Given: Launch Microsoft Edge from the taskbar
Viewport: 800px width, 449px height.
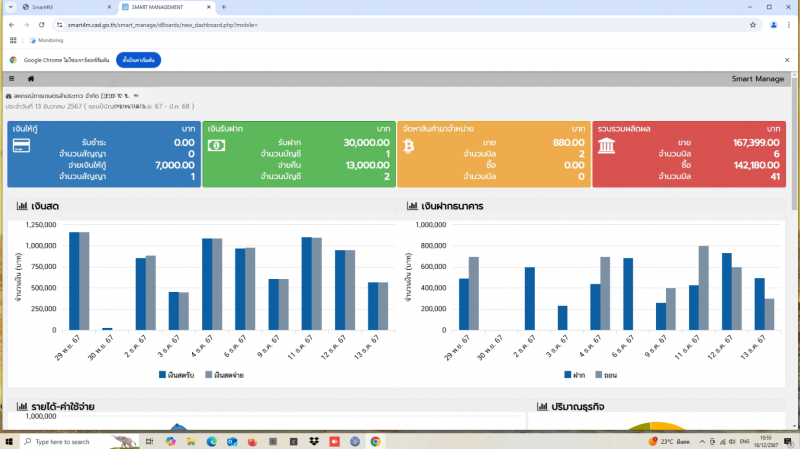Looking at the screenshot, I should coord(211,441).
